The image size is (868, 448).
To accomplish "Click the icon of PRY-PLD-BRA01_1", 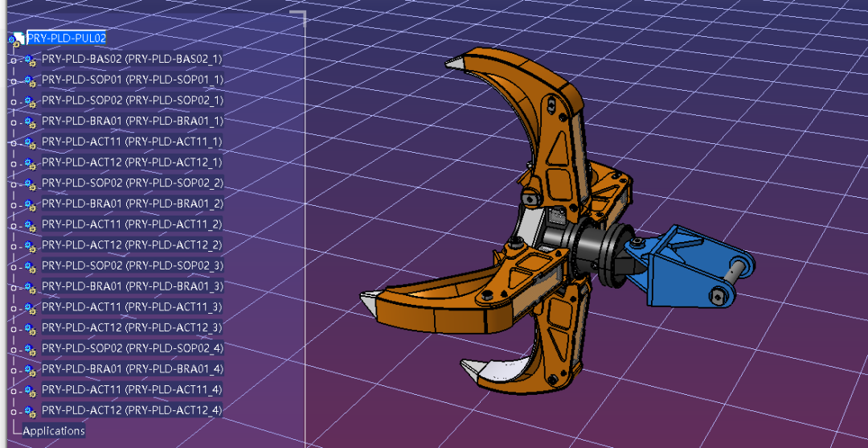I will pyautogui.click(x=30, y=122).
